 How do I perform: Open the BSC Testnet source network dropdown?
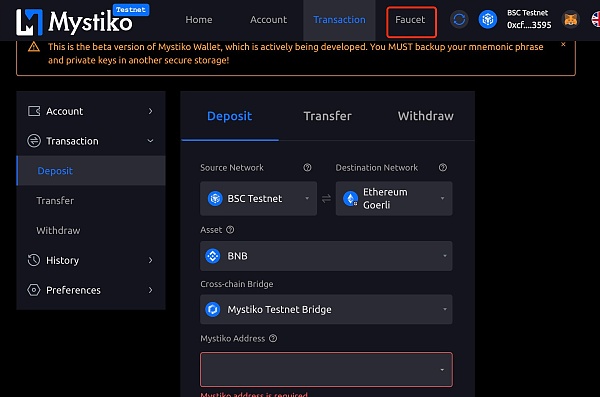coord(258,198)
